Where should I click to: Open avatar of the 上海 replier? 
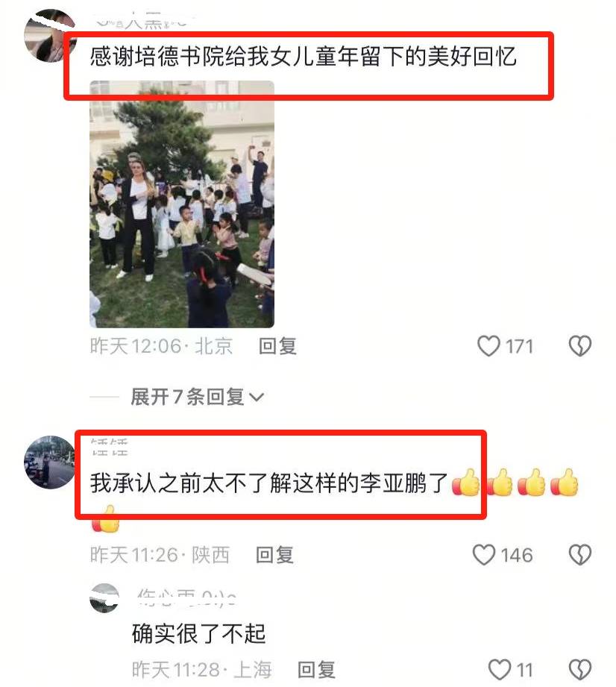point(104,598)
